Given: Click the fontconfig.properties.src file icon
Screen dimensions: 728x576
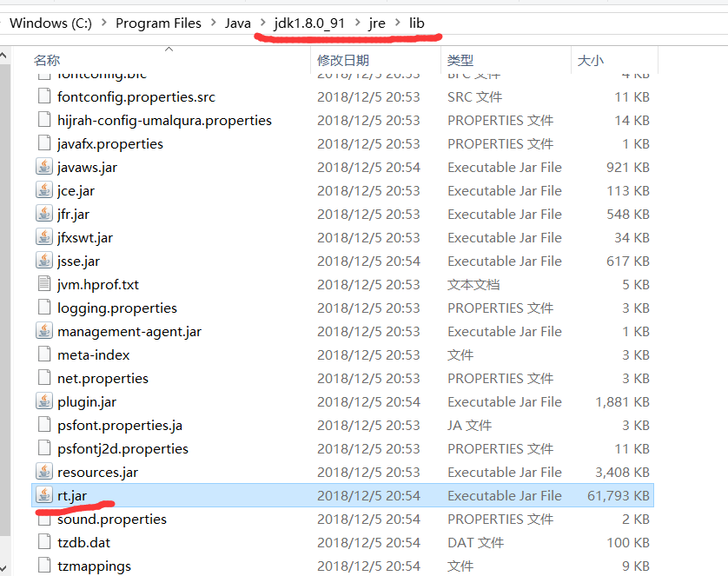Looking at the screenshot, I should [x=44, y=96].
